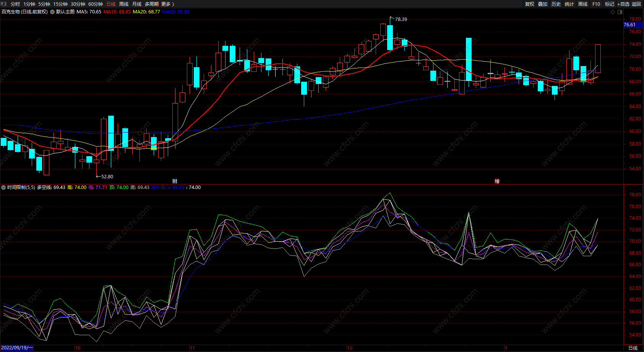
Task: Click the 叠加 overlay button
Action: pos(543,4)
